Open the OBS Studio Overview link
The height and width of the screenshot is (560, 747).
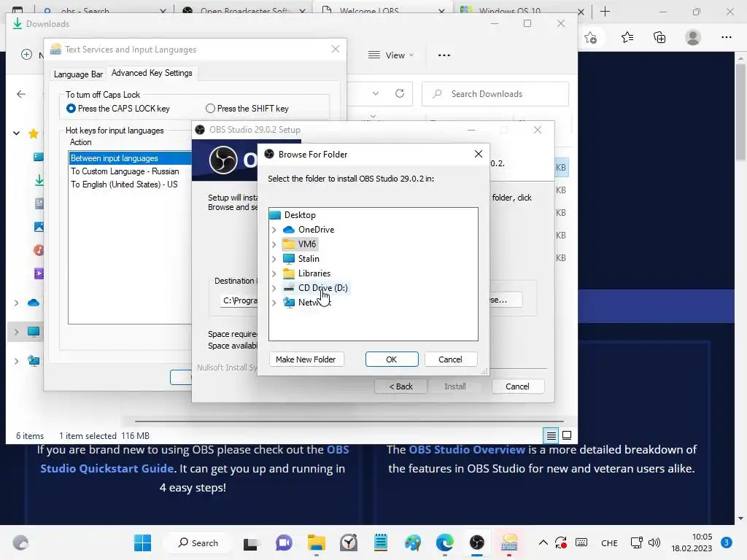pyautogui.click(x=467, y=449)
